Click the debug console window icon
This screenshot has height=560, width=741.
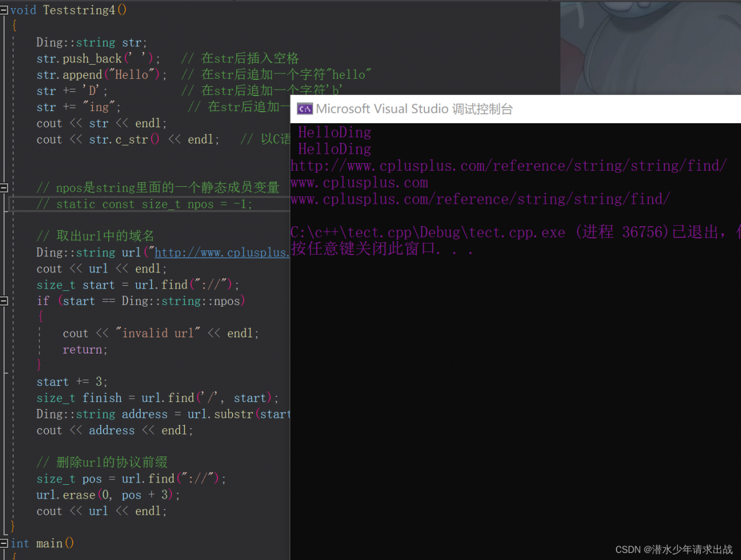coord(305,109)
